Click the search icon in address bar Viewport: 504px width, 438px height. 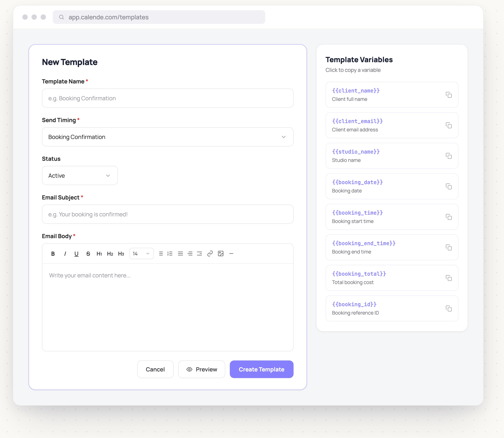click(62, 17)
